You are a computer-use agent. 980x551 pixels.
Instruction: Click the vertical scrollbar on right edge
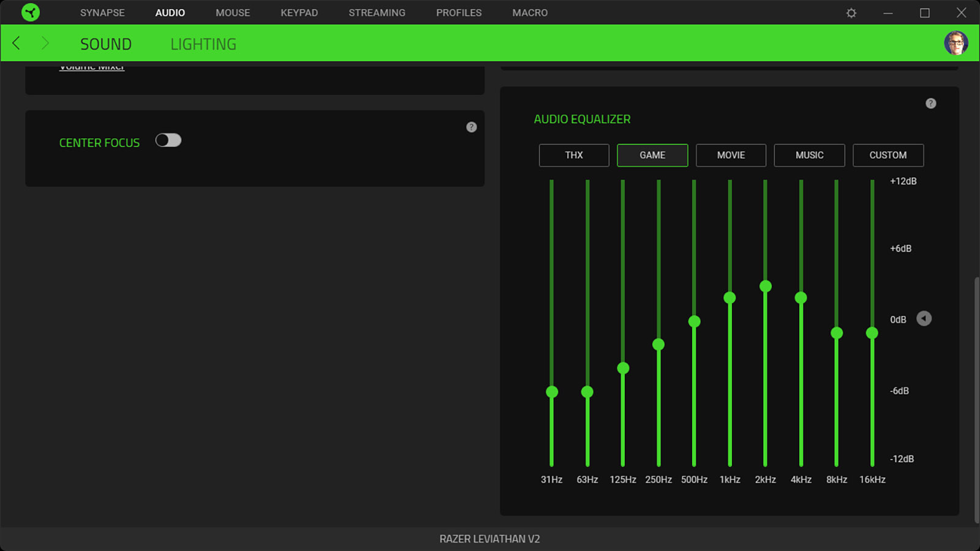click(976, 400)
